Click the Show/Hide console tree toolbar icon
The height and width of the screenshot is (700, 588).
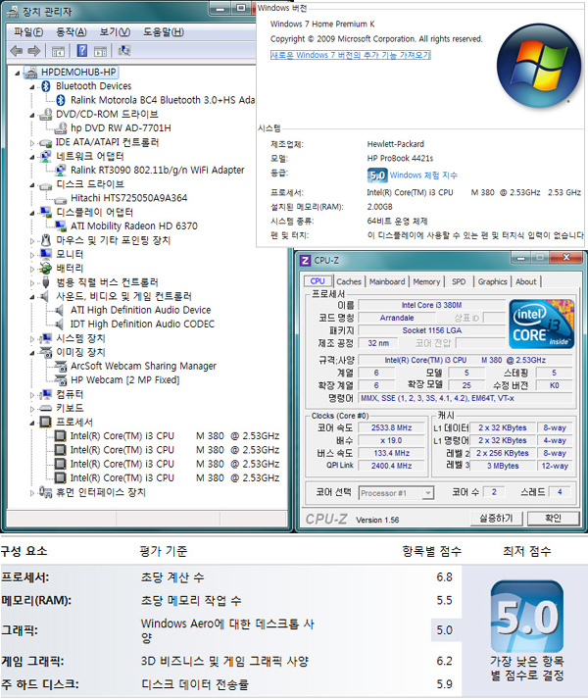[58, 51]
